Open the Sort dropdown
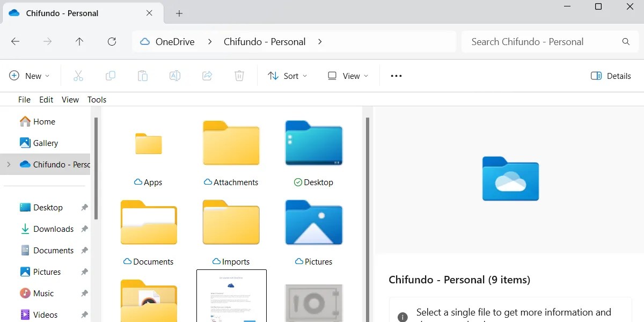The height and width of the screenshot is (322, 644). click(x=288, y=76)
